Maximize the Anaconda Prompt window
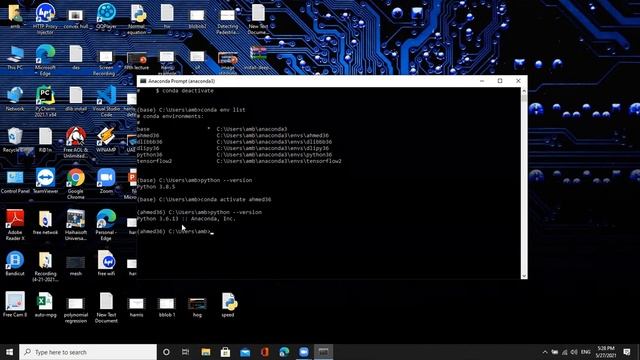640x360 pixels. (x=500, y=81)
